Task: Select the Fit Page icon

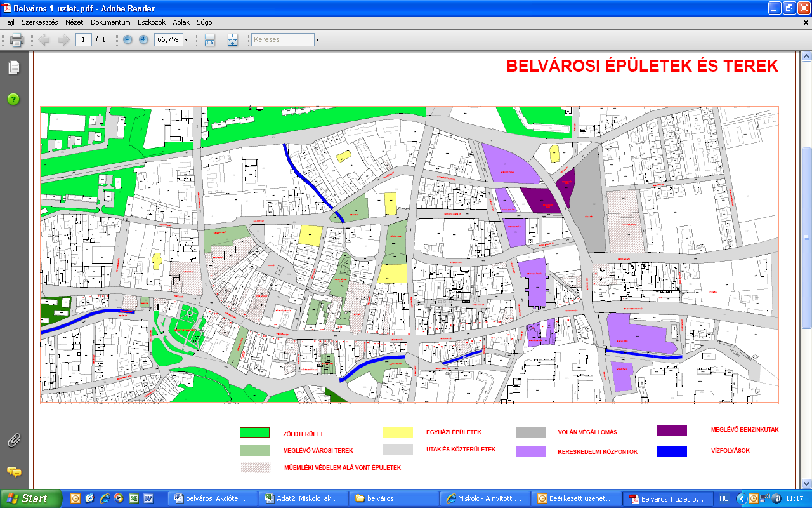Action: coord(232,40)
